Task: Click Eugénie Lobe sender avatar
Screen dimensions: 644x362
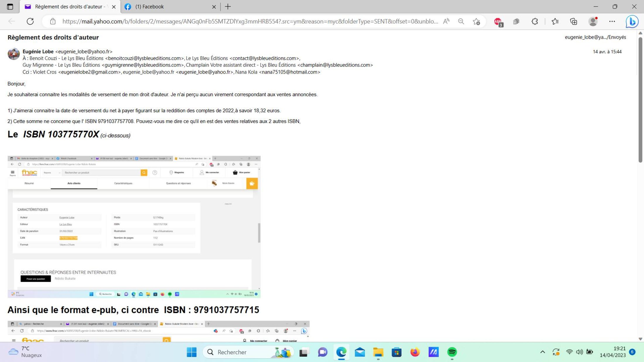Action: point(14,54)
